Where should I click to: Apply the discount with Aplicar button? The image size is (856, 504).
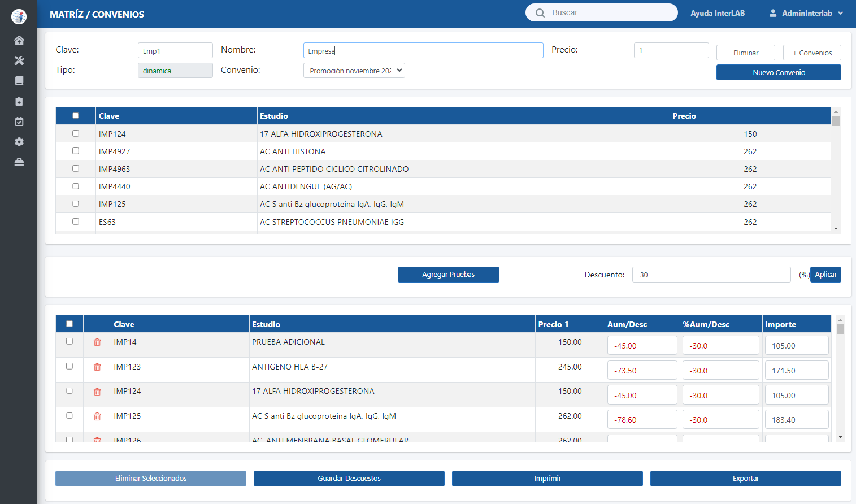[x=825, y=275]
